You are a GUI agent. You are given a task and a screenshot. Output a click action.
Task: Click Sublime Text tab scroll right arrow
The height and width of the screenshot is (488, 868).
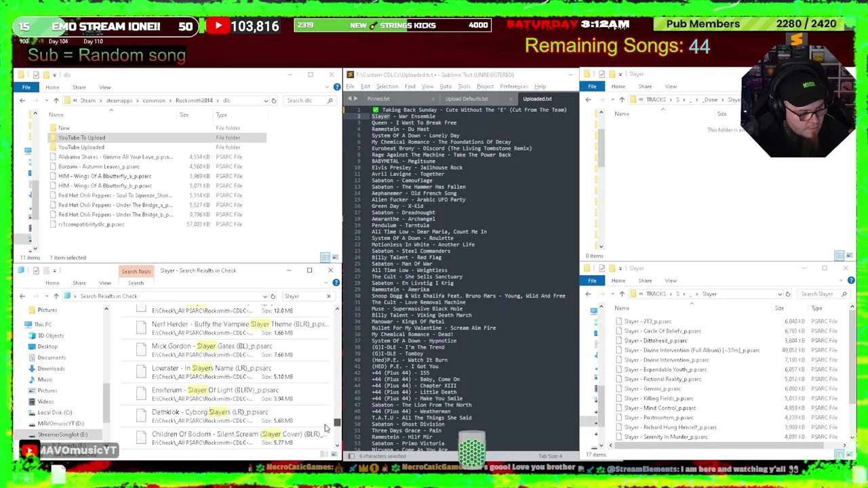[x=357, y=99]
